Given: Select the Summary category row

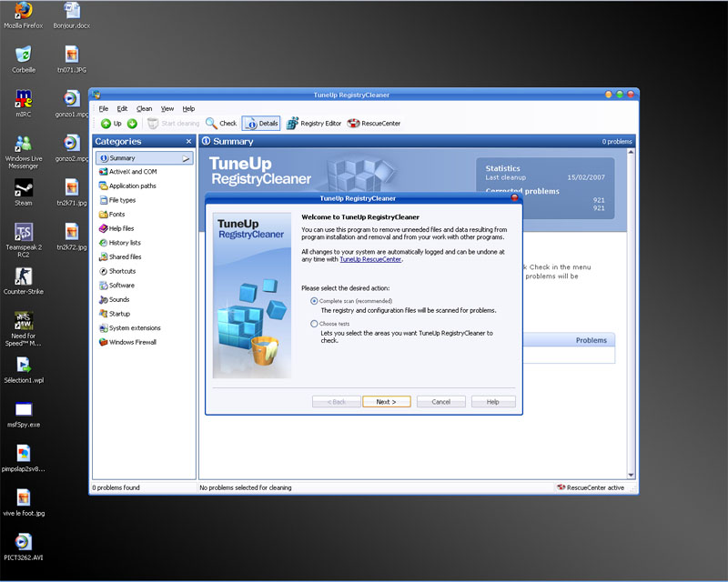Looking at the screenshot, I should coord(145,158).
